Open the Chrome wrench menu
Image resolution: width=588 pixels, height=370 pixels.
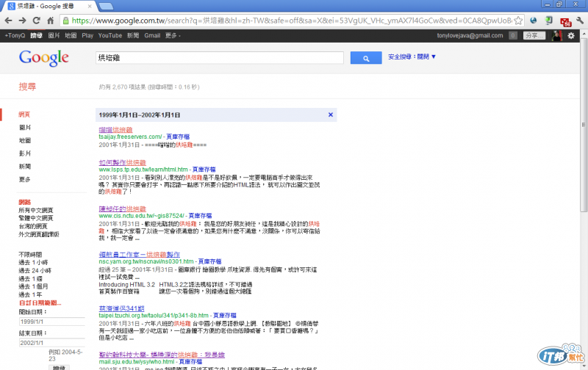580,21
